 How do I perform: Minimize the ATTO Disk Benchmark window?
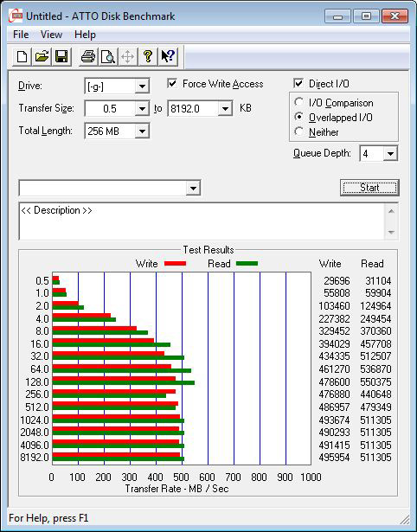point(337,16)
